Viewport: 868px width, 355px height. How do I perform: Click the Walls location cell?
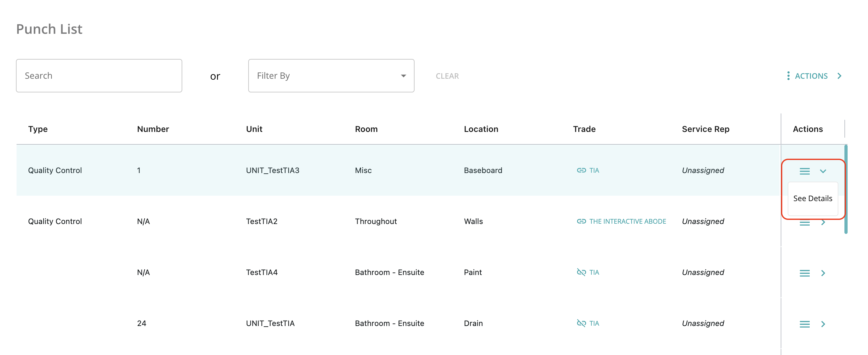click(x=473, y=221)
